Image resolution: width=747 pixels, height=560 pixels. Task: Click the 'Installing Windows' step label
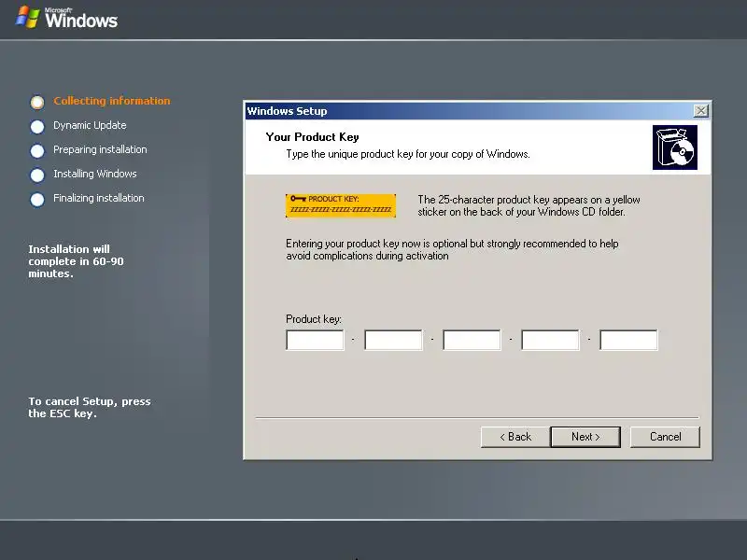click(x=95, y=174)
